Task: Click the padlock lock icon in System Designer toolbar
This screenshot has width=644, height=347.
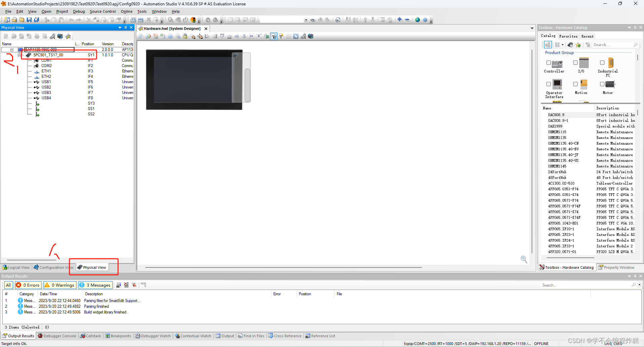Action: click(x=185, y=36)
